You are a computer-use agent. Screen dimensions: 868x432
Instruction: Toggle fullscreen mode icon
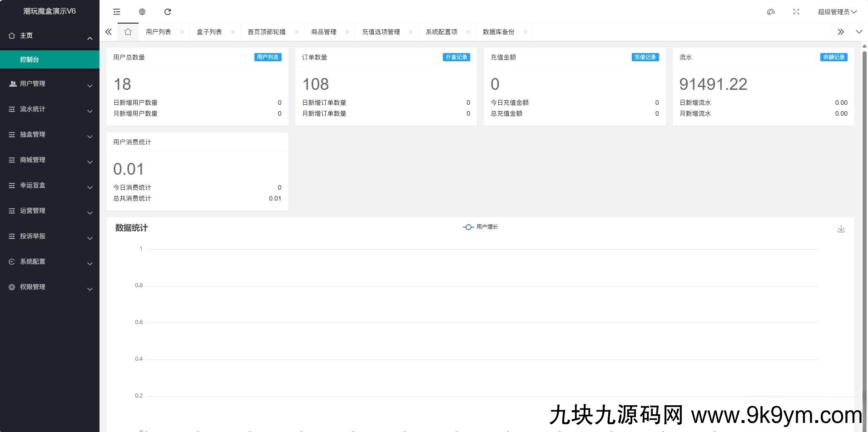[796, 12]
